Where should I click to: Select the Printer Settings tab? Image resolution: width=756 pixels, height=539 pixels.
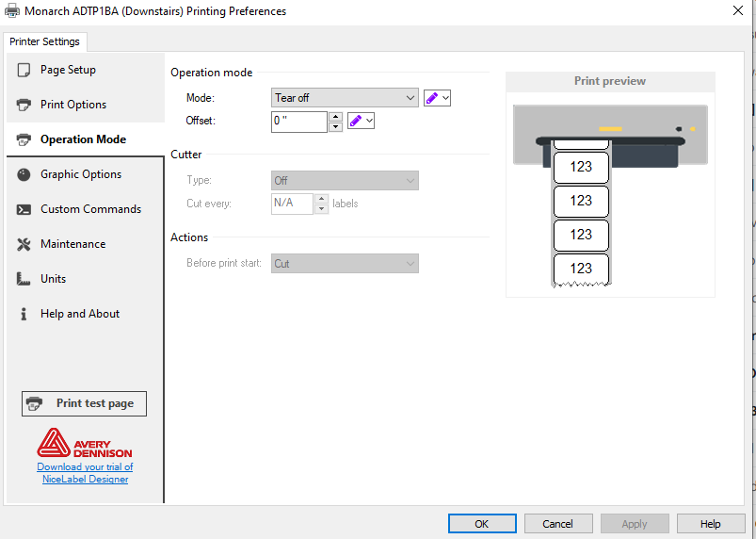pos(45,41)
